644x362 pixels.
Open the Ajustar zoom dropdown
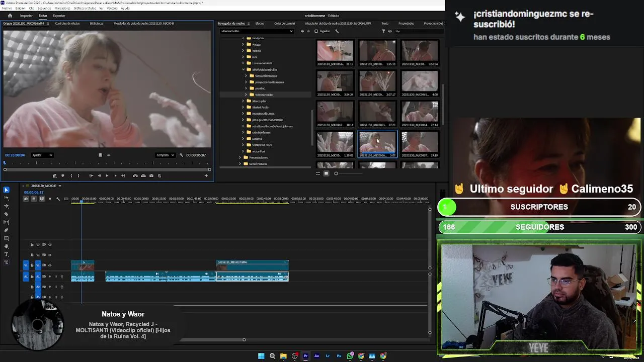point(42,155)
